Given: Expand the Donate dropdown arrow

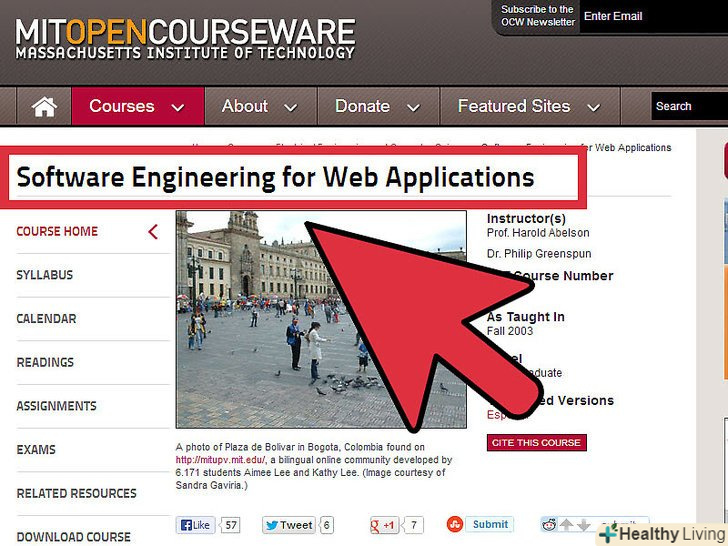Looking at the screenshot, I should 413,108.
